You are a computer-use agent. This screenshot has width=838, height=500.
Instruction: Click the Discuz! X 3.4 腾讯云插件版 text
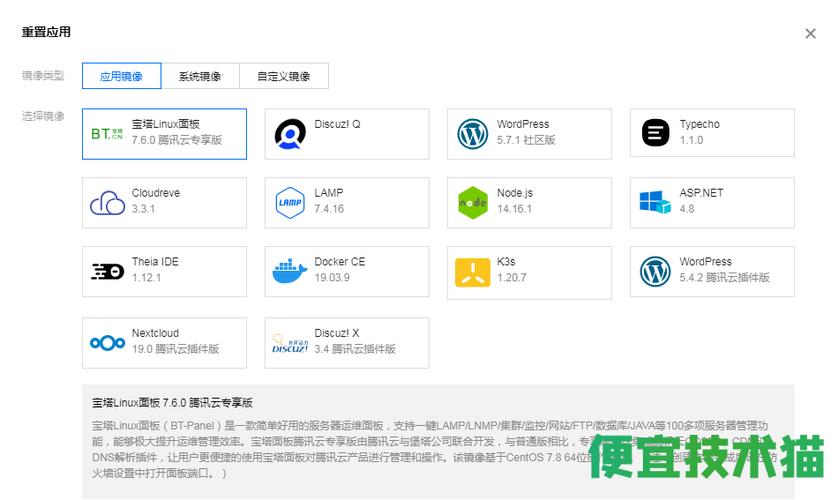click(355, 349)
